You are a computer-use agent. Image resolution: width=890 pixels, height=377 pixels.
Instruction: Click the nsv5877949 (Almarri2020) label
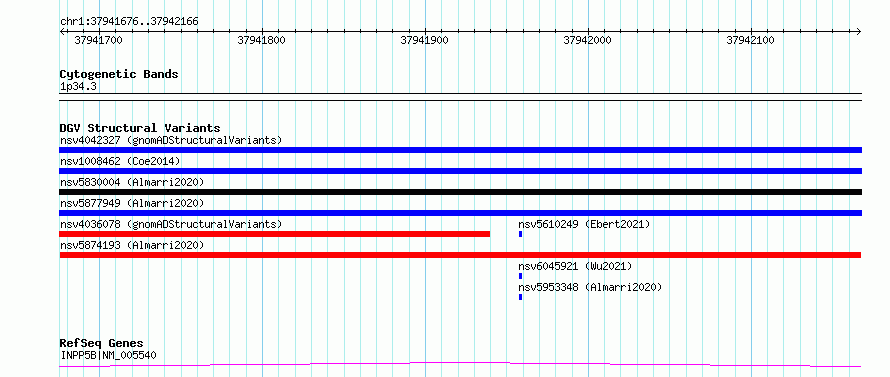point(132,203)
